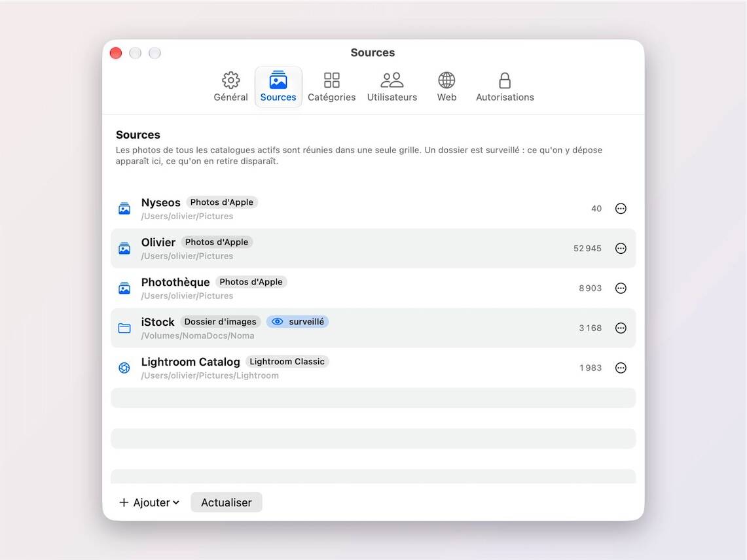Open the Général settings tab

pyautogui.click(x=230, y=87)
